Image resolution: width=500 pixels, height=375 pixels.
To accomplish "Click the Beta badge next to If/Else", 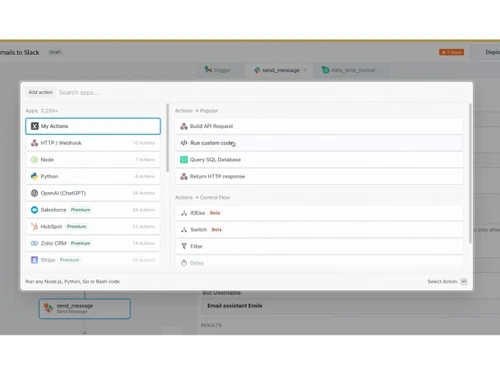I will (x=215, y=213).
